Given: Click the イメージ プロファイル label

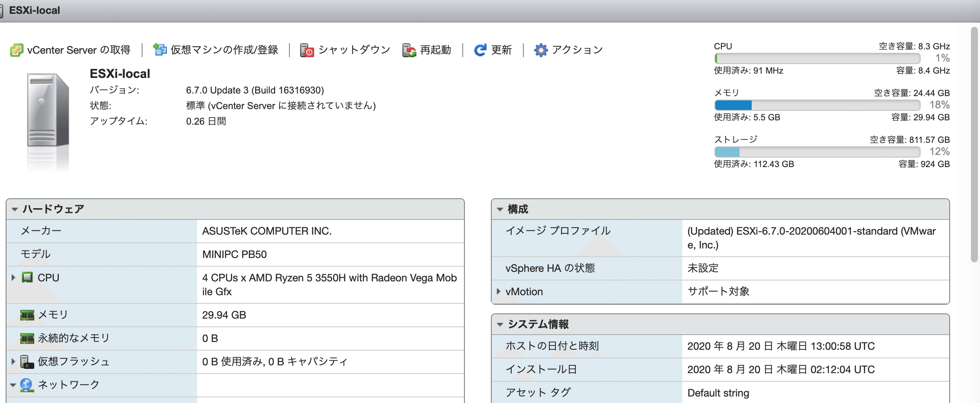Looking at the screenshot, I should [x=558, y=231].
